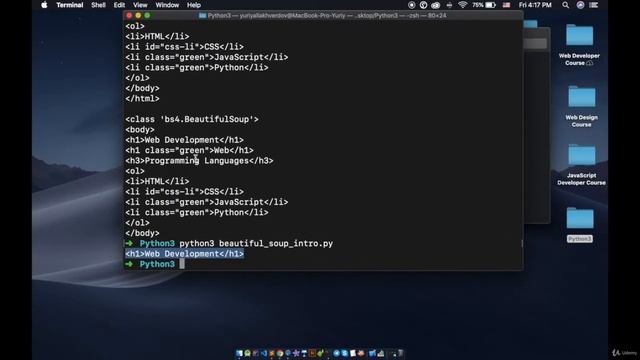Click the Fri 4:17 PM clock

[535, 5]
